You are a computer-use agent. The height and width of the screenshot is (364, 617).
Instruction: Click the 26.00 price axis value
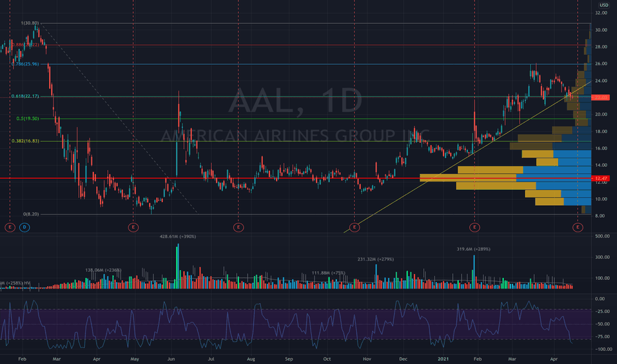point(601,64)
